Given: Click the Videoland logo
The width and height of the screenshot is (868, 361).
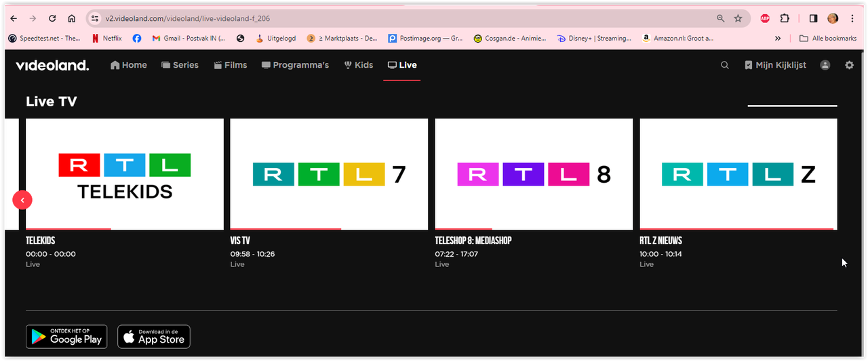Looking at the screenshot, I should coord(52,65).
